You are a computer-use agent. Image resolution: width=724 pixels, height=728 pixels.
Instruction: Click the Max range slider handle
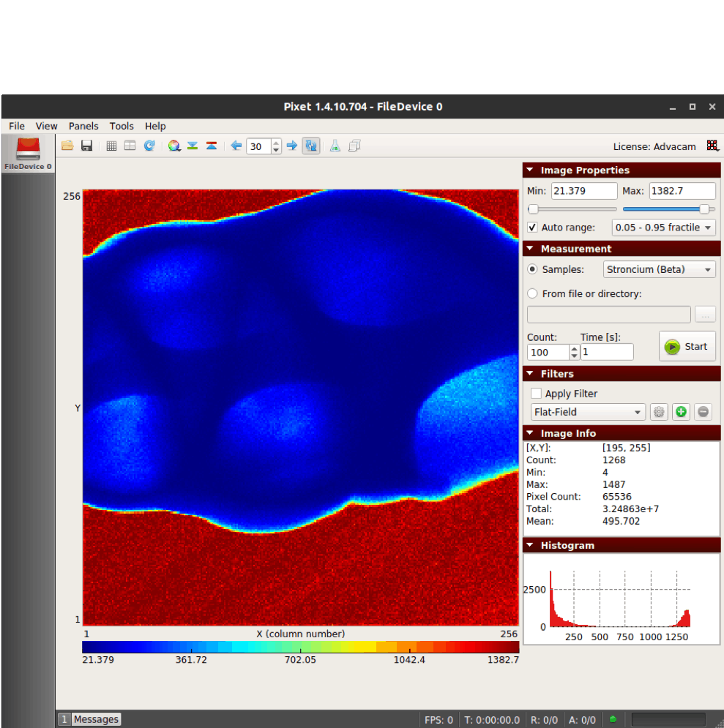[704, 209]
